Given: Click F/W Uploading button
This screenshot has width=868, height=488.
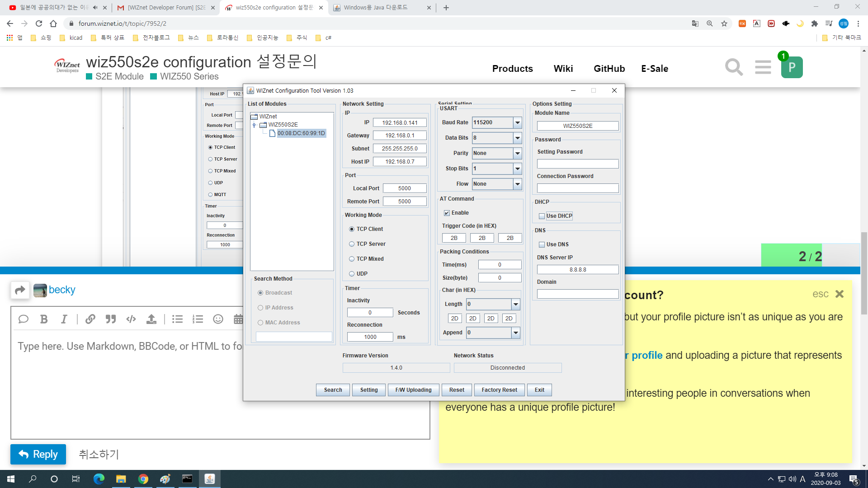Looking at the screenshot, I should pyautogui.click(x=413, y=390).
